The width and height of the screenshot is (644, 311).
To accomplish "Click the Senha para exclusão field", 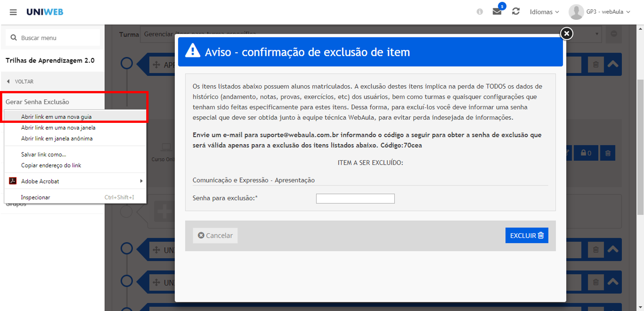I will [x=355, y=198].
